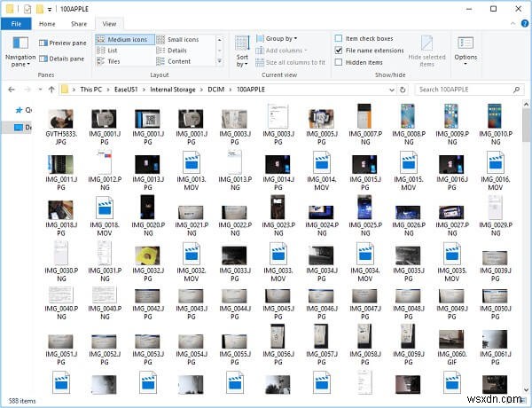Select the IMG_0035.MOV video file
Image resolution: width=532 pixels, height=408 pixels.
point(452,262)
